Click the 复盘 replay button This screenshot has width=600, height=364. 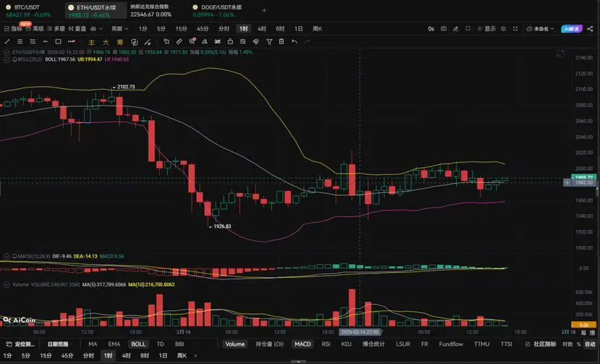click(x=77, y=29)
